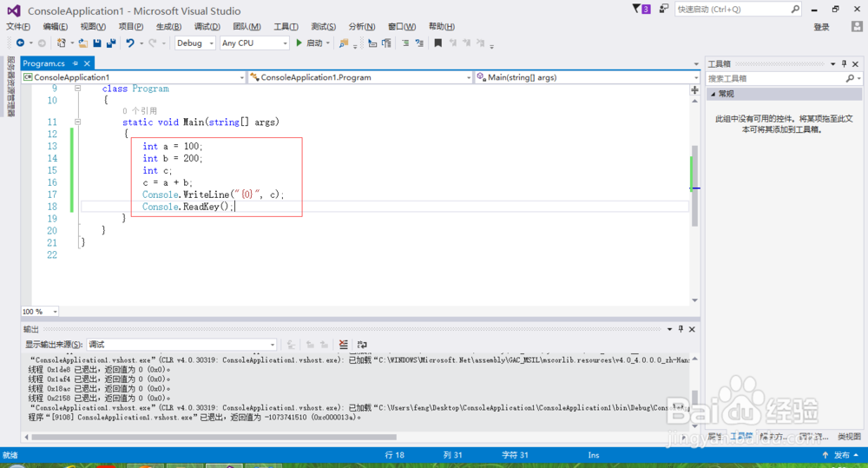Open the notifications flag icon with 3
The height and width of the screenshot is (468, 868).
[x=641, y=9]
